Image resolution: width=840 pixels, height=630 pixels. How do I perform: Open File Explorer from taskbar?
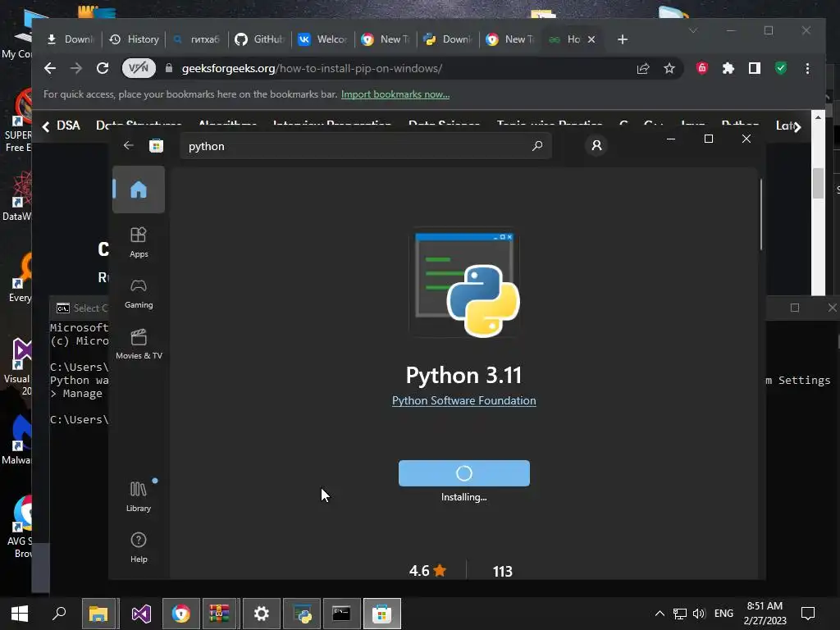pyautogui.click(x=98, y=614)
